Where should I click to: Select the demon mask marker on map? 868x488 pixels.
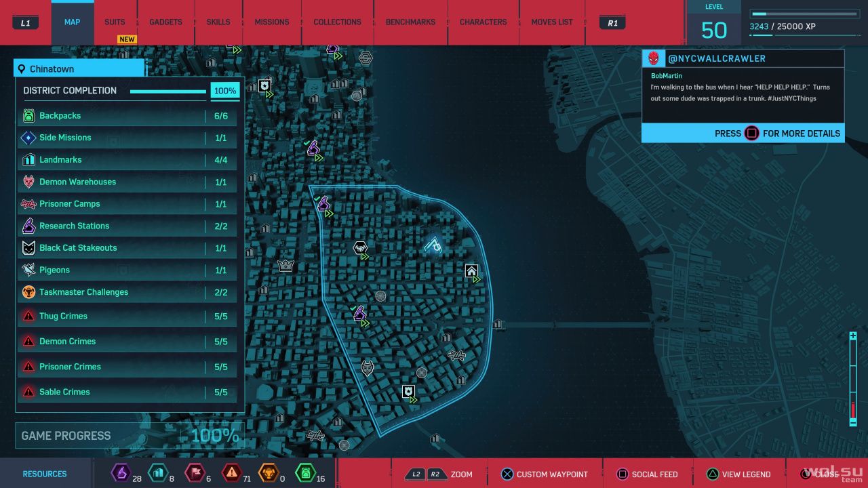point(367,368)
